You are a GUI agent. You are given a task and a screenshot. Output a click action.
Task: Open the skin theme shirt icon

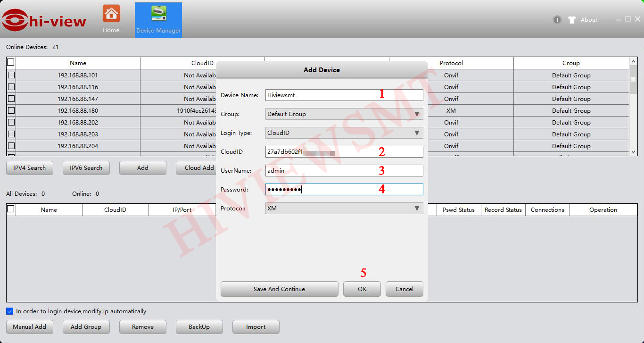572,20
